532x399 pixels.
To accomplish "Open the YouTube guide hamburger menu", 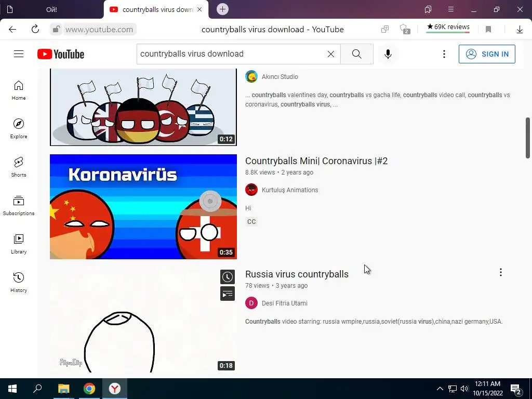I will click(x=19, y=54).
